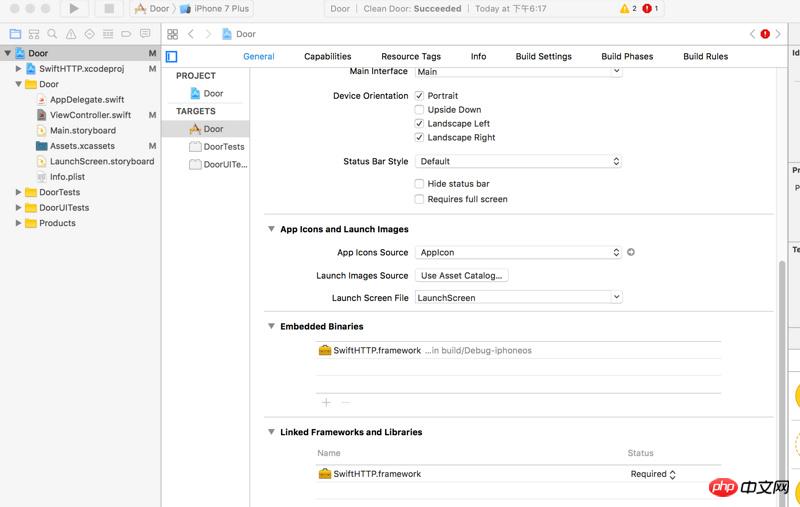Click the add embedded binary plus button
Image resolution: width=800 pixels, height=507 pixels.
326,402
